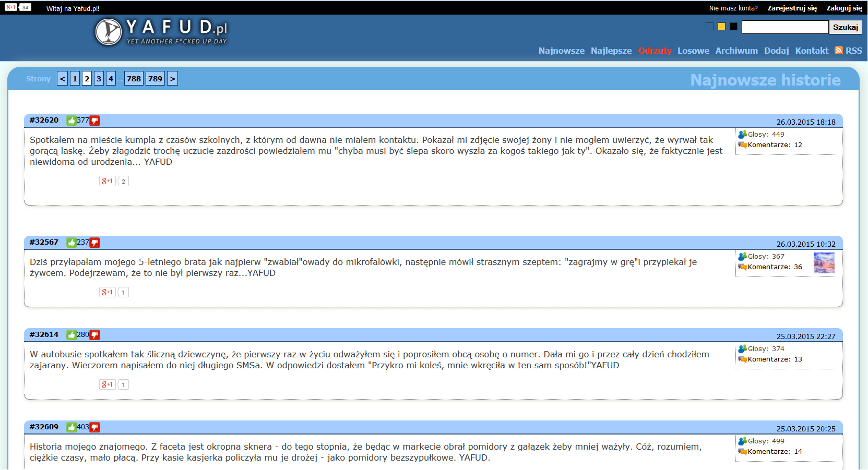This screenshot has width=868, height=470.
Task: Click the Google +1 button under story #32620
Action: coord(108,181)
